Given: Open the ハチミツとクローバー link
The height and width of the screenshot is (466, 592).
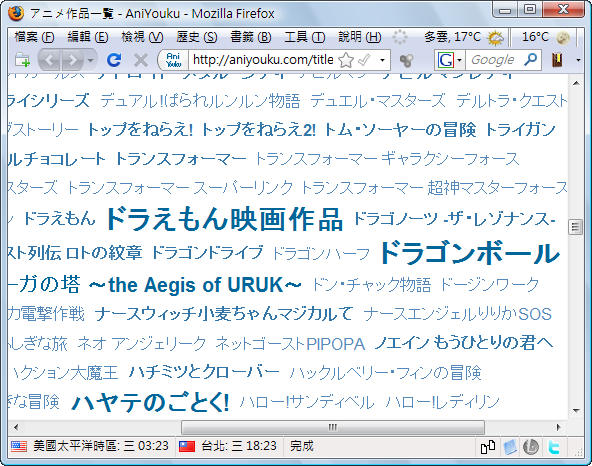Looking at the screenshot, I should (204, 373).
